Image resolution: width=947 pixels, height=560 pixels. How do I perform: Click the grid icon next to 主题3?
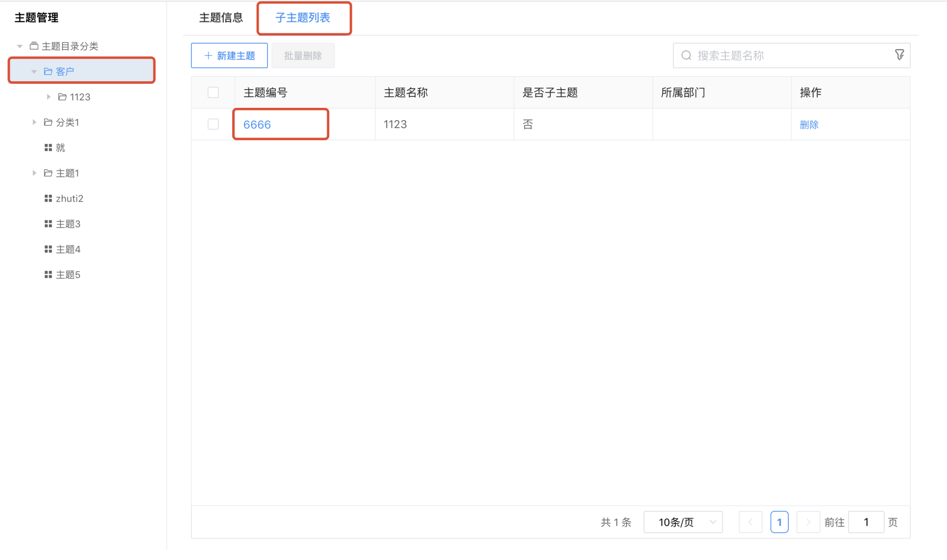pyautogui.click(x=48, y=223)
